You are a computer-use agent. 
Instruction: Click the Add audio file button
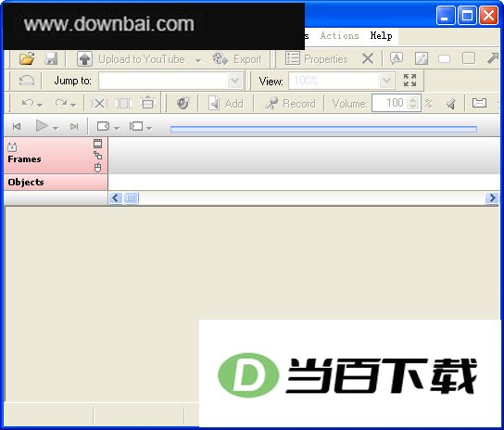click(x=226, y=104)
